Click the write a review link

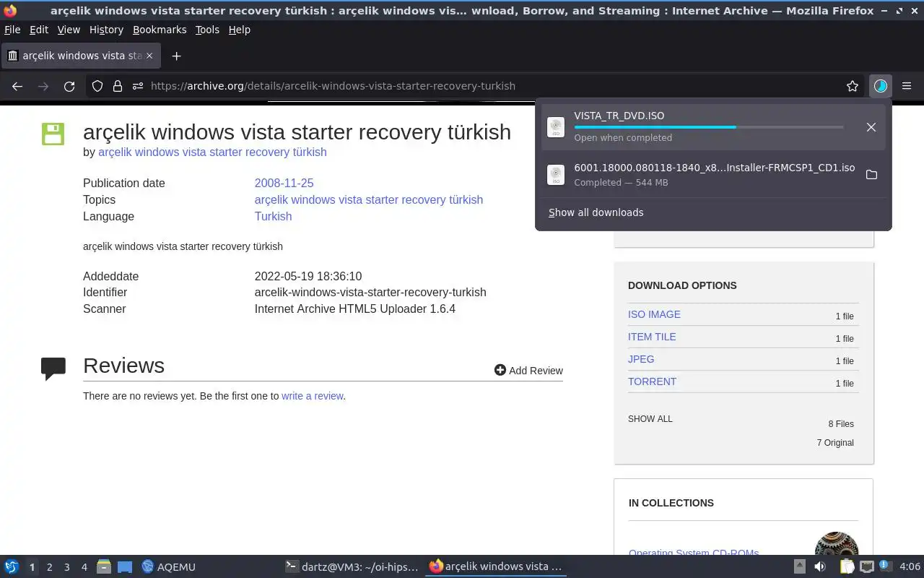(312, 396)
